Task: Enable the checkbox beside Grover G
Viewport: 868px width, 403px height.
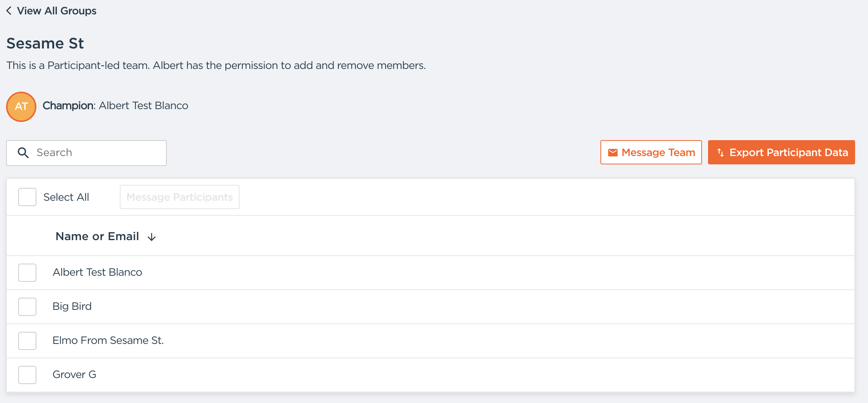Action: tap(27, 375)
